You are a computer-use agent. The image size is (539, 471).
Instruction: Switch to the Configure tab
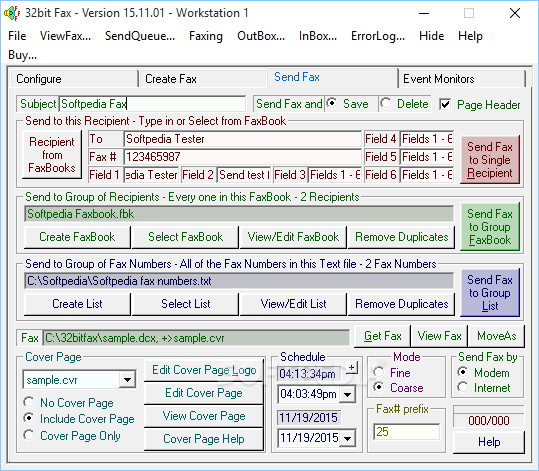[x=74, y=79]
